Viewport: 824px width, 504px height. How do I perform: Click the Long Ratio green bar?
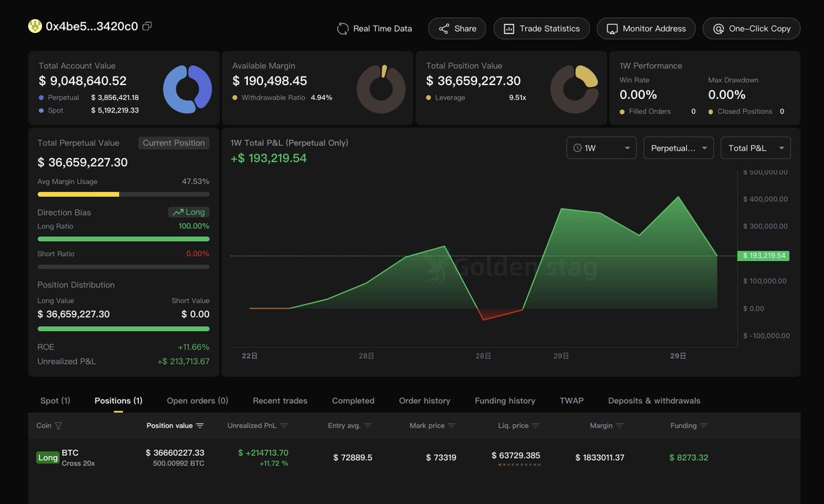pos(124,239)
